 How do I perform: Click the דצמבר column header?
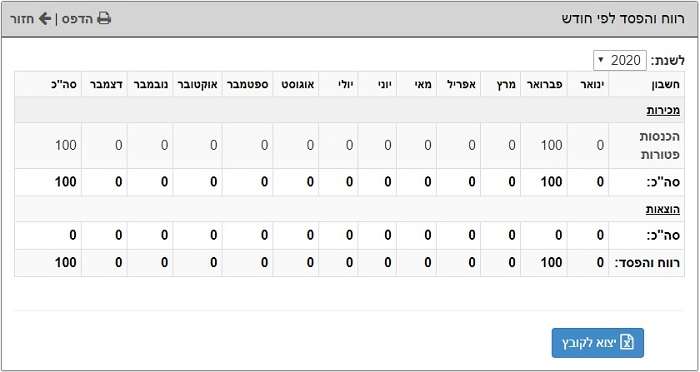106,84
